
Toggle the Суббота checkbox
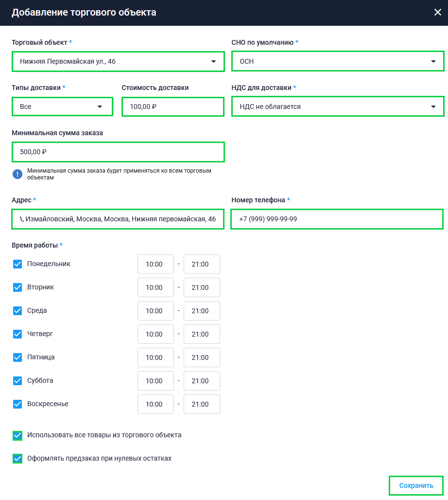pyautogui.click(x=17, y=381)
